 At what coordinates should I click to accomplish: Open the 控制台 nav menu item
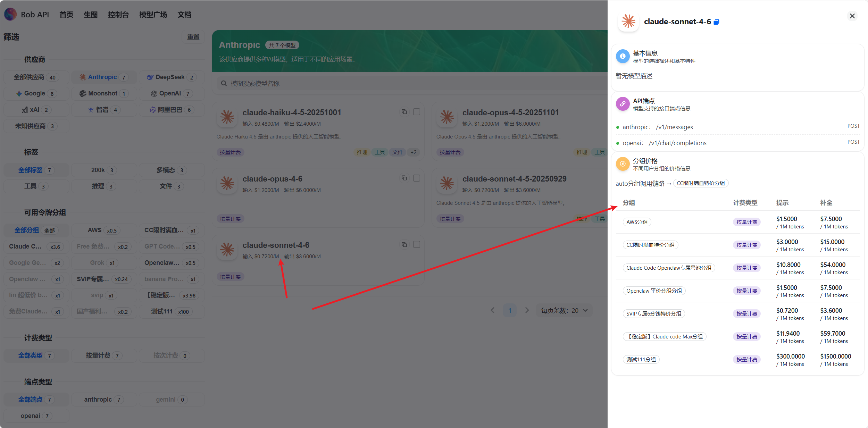118,15
